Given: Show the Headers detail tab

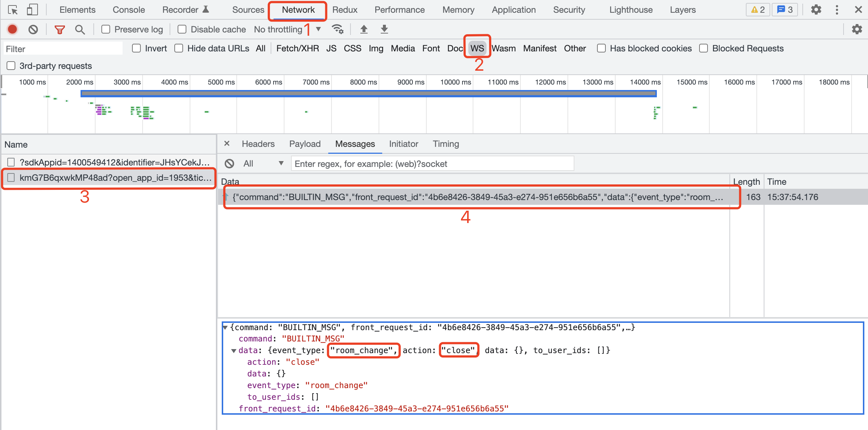Looking at the screenshot, I should point(258,144).
